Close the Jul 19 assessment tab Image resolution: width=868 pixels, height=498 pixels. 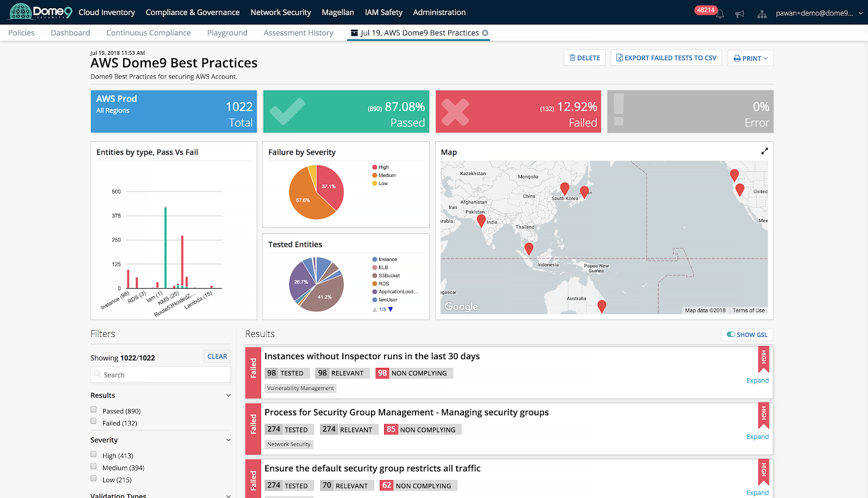[485, 33]
